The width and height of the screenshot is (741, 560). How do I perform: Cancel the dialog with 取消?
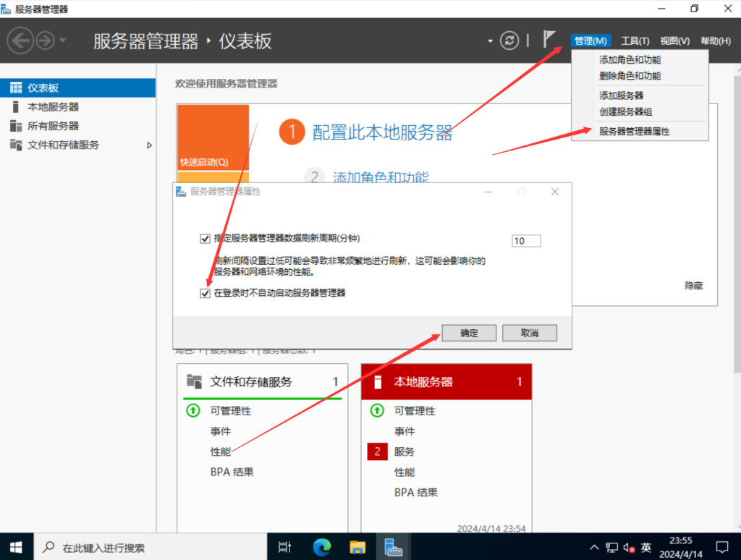[530, 333]
